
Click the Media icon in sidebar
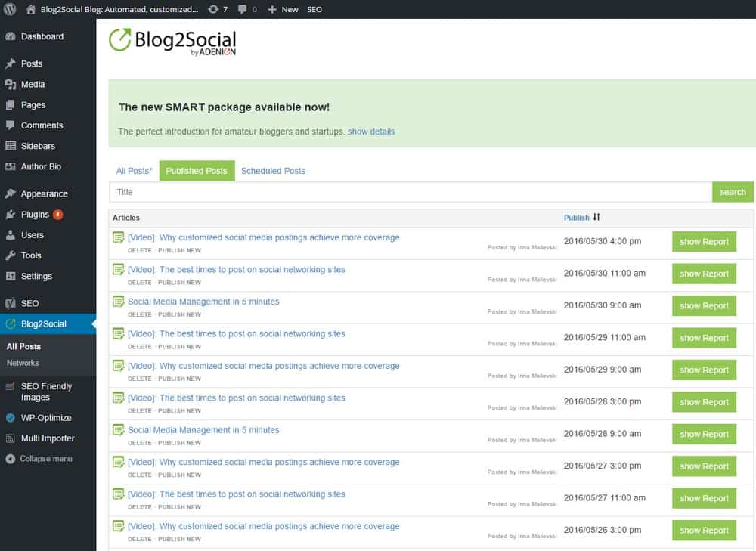(10, 85)
